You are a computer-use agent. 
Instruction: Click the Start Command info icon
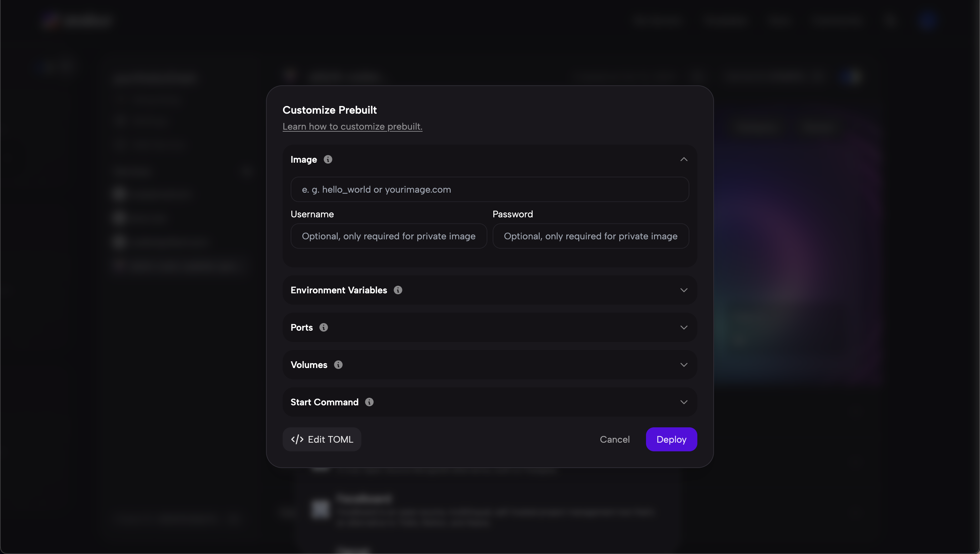click(369, 402)
